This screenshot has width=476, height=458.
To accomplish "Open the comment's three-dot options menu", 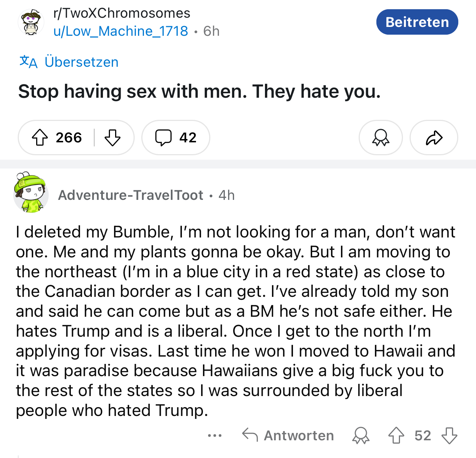I will pyautogui.click(x=214, y=436).
